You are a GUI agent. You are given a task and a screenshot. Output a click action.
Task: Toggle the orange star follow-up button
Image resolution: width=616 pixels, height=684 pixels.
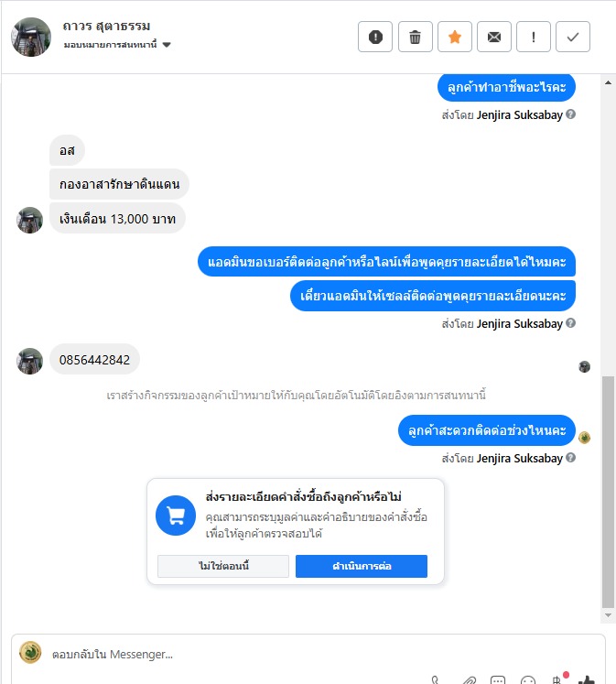coord(455,37)
